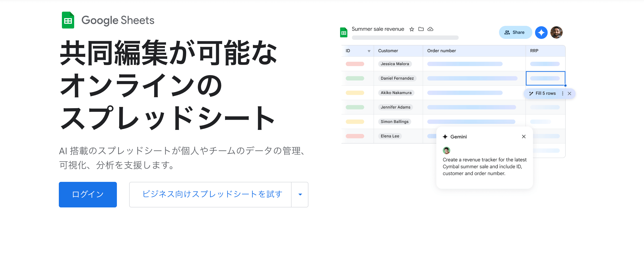Click the wand icon in Fill 5 rows chip
Image resolution: width=644 pixels, height=266 pixels.
coord(531,93)
